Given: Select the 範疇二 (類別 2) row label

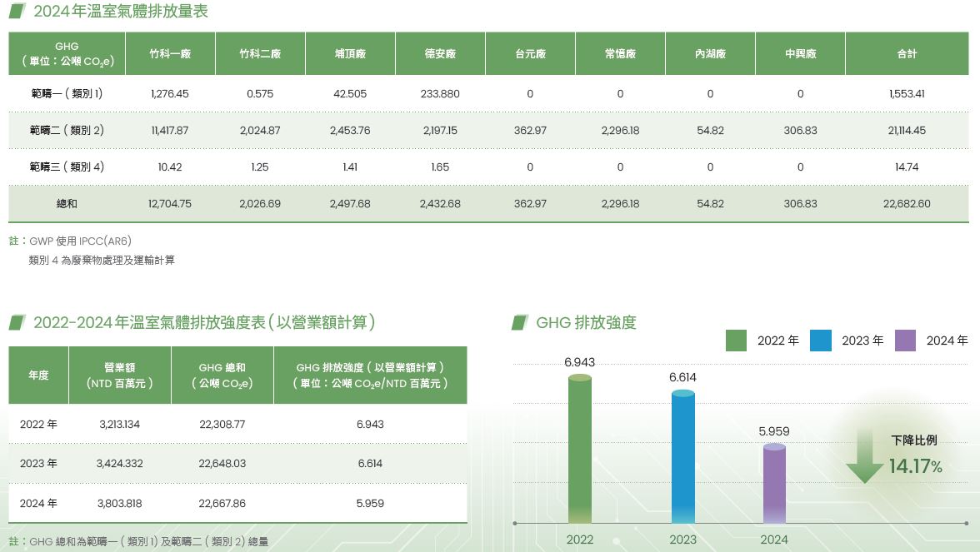Looking at the screenshot, I should coord(67,131).
